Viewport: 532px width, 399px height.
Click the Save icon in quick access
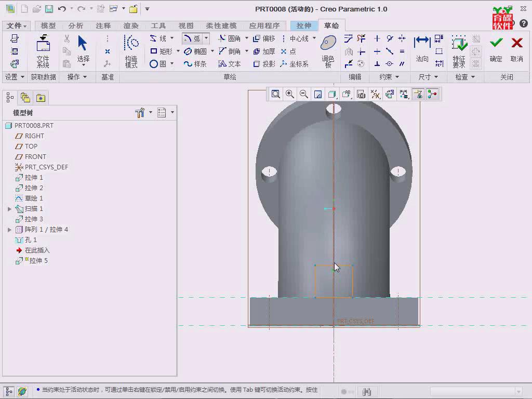49,9
